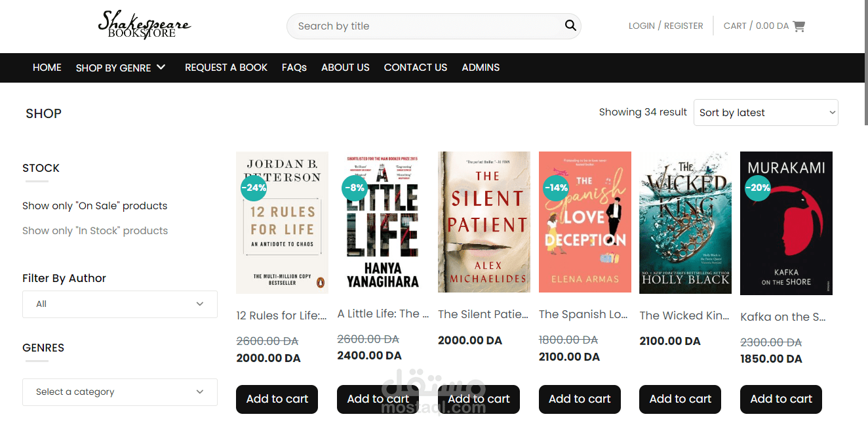Screen dimensions: 868x425
Task: Click the -24% sale badge
Action: pyautogui.click(x=254, y=188)
